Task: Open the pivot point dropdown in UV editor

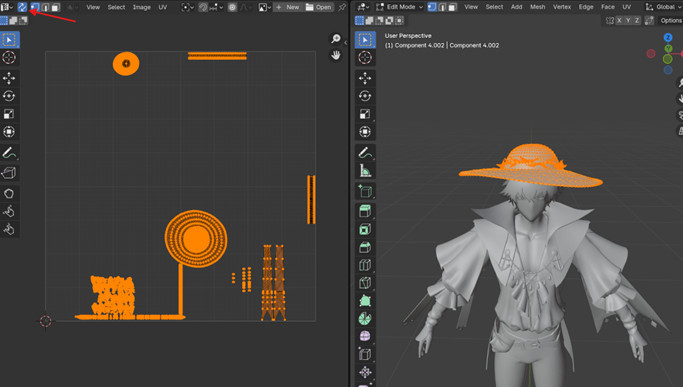Action: [187, 7]
